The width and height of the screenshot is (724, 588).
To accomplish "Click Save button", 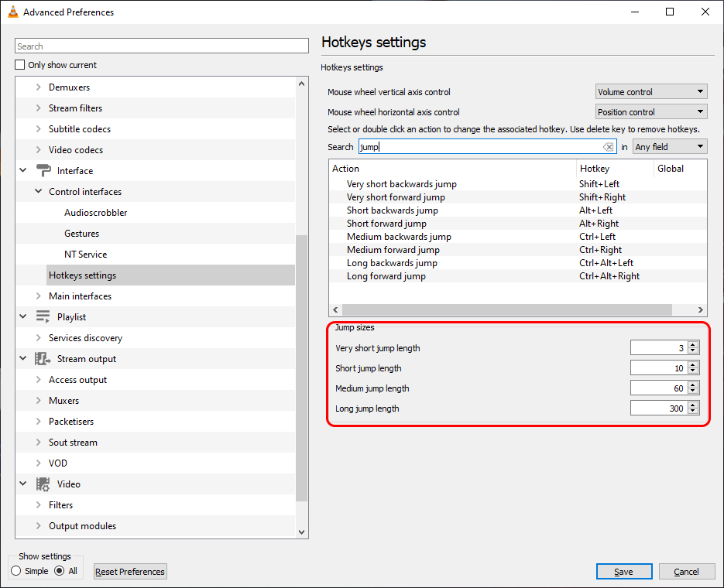I will pyautogui.click(x=624, y=572).
